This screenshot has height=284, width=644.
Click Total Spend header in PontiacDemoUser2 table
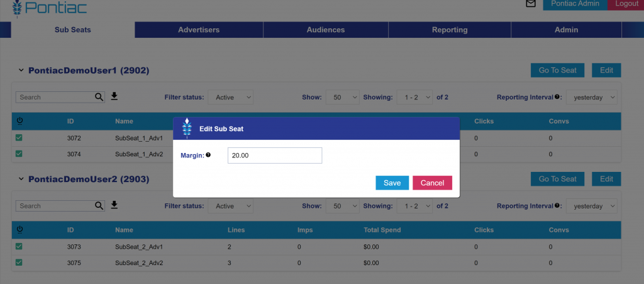point(382,230)
